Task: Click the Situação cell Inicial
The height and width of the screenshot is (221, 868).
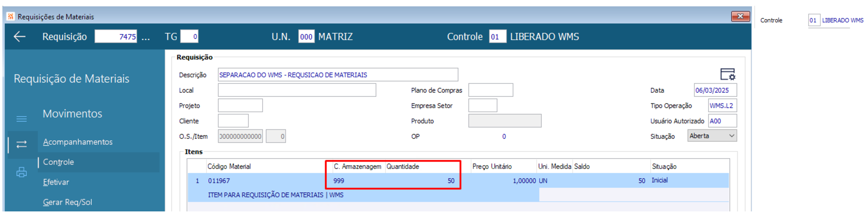Action: tap(659, 180)
